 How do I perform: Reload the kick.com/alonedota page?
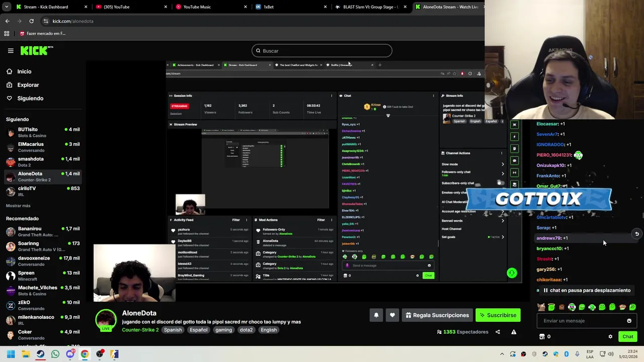click(x=31, y=21)
